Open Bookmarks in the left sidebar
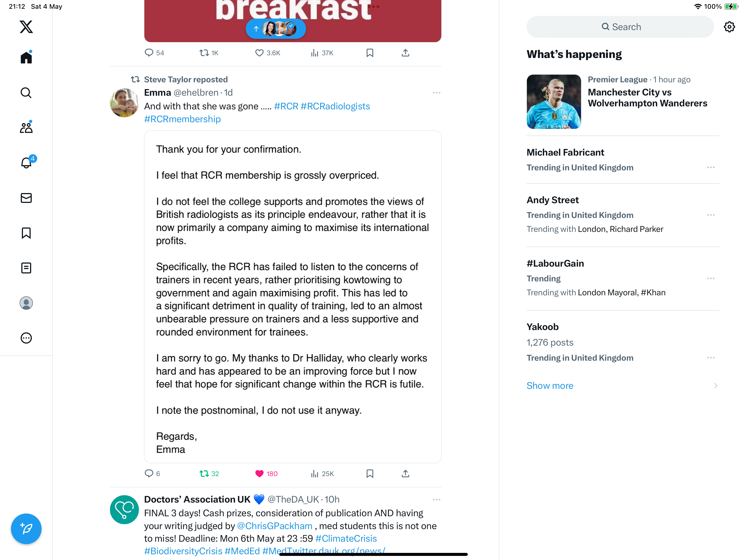The width and height of the screenshot is (747, 560). click(x=26, y=233)
